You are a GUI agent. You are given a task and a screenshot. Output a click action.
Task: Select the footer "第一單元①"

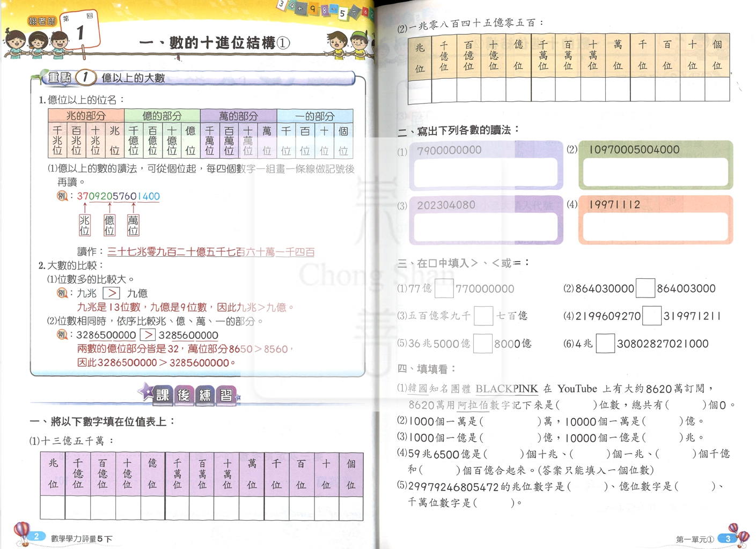695,539
